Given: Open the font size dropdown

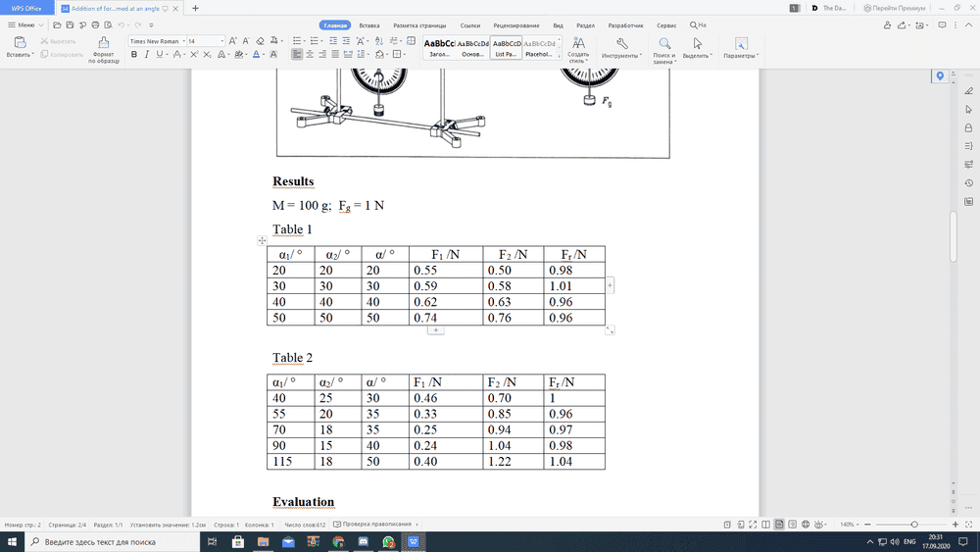Looking at the screenshot, I should tap(222, 41).
